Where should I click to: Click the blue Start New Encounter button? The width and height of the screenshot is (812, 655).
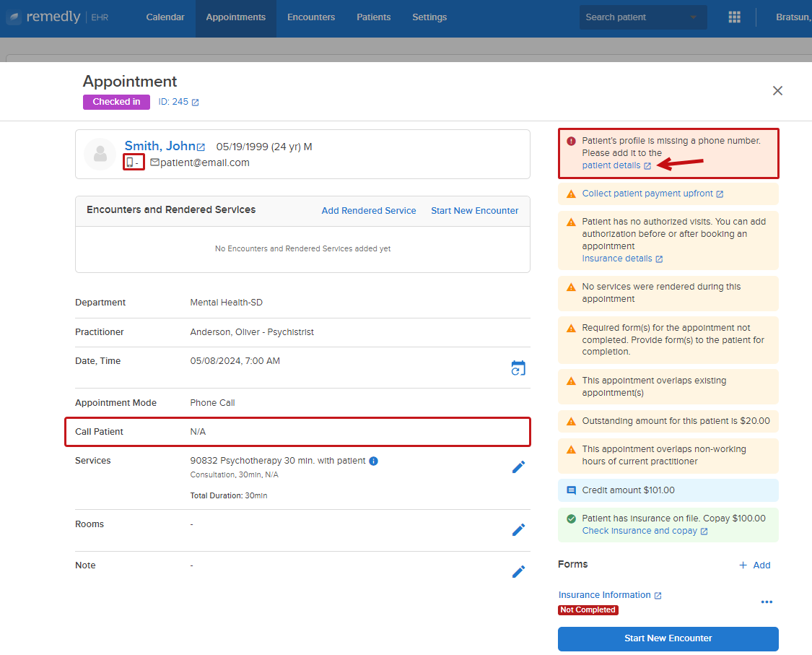pos(668,638)
